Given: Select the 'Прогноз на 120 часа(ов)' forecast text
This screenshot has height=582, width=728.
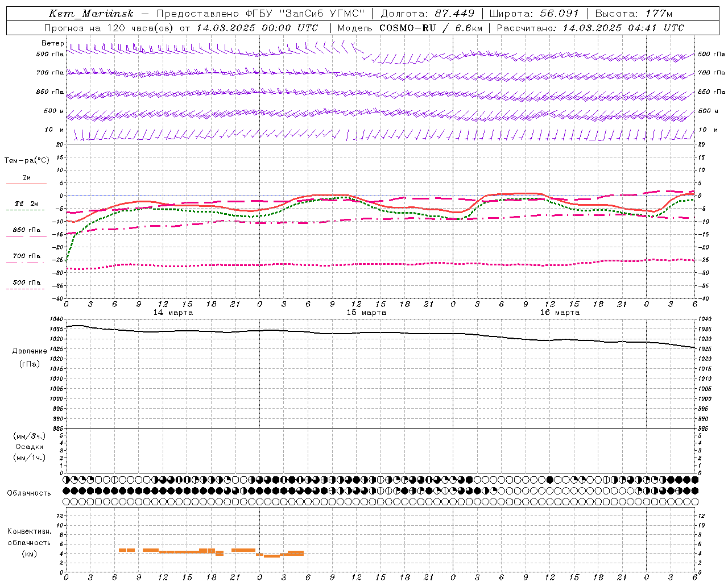Looking at the screenshot, I should [109, 28].
